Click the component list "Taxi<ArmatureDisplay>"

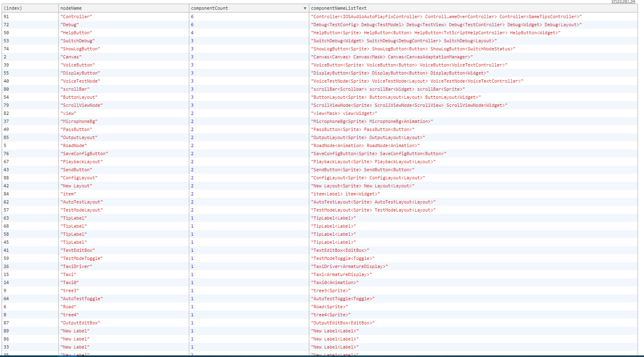341,274
